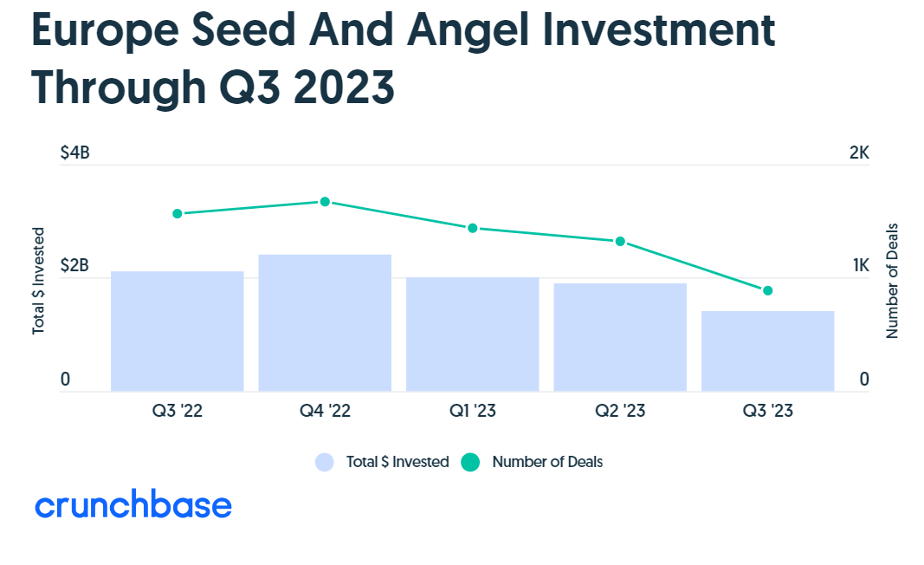Click the Q3 '23 x-axis label
This screenshot has height=565, width=924.
[x=767, y=412]
